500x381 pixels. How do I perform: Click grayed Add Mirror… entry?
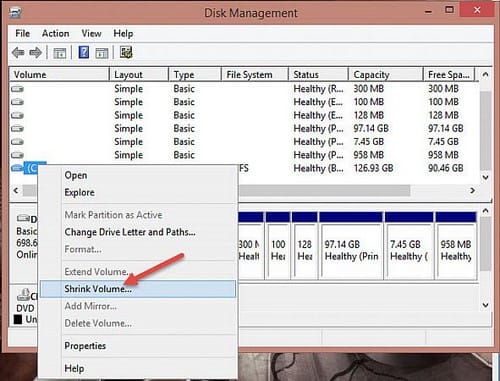[x=138, y=306]
